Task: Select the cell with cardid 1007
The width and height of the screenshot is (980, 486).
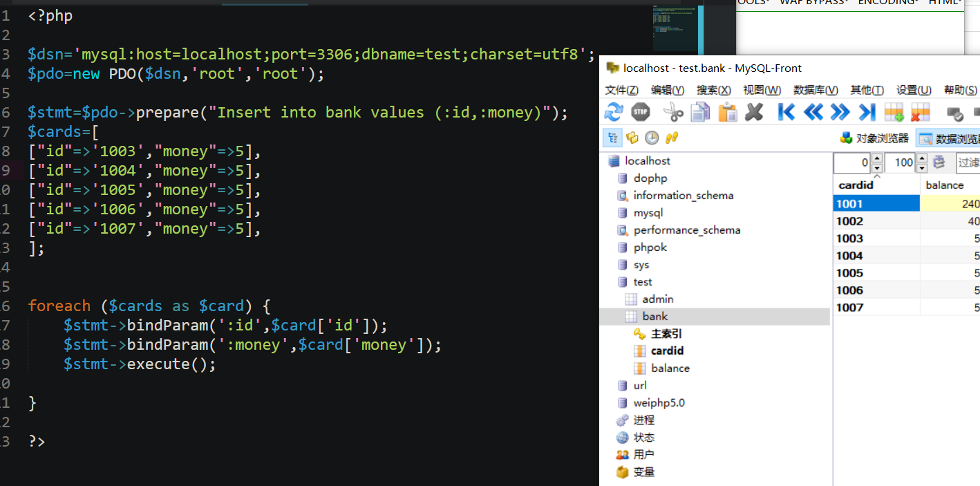Action: [877, 307]
